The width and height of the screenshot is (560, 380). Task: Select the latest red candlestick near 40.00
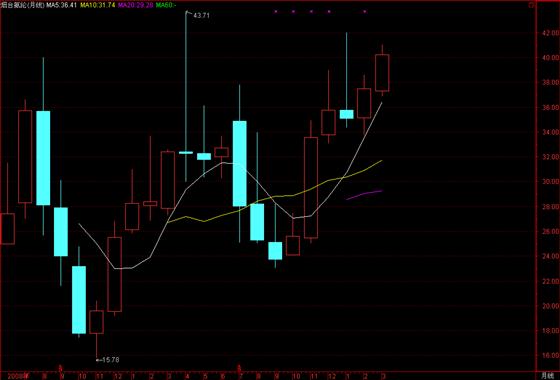pos(382,72)
